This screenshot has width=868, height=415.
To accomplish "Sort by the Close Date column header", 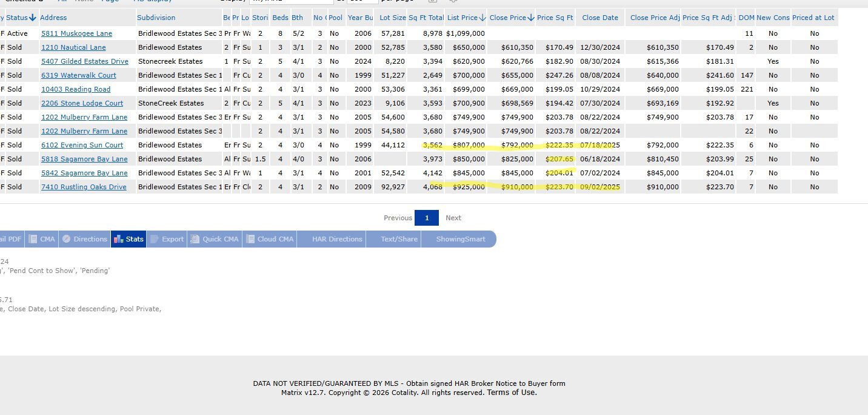I will (600, 18).
